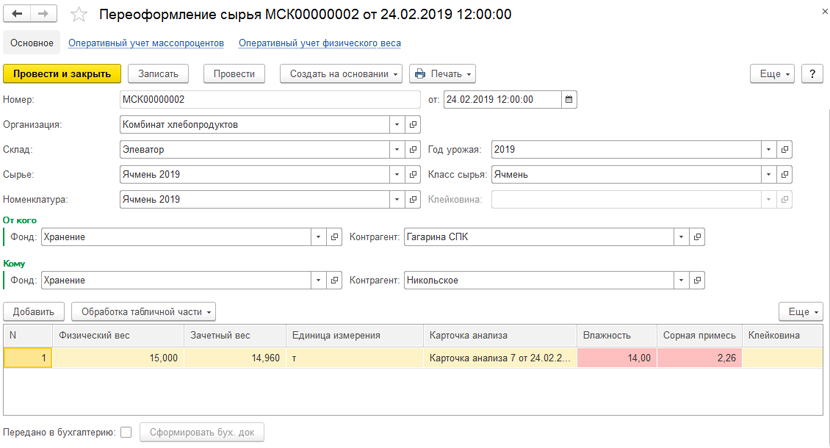830x448 pixels.
Task: Open the Год урожая record icon
Action: click(784, 149)
